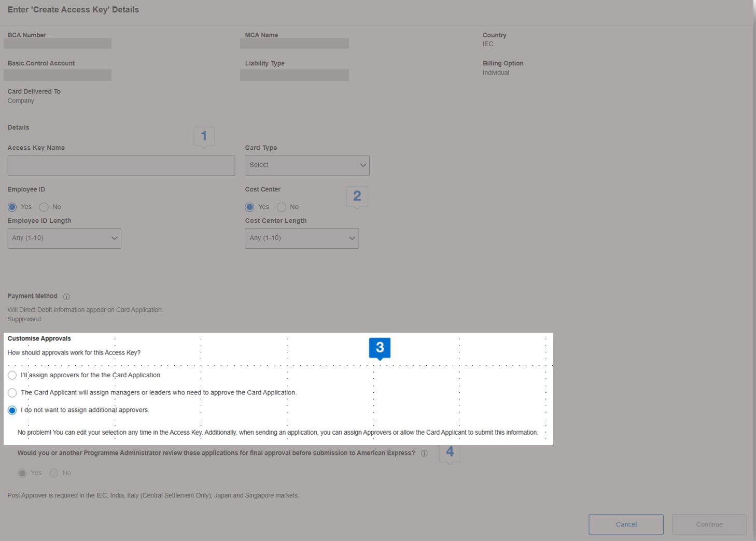
Task: Click the step 2 callout marker
Action: point(357,196)
